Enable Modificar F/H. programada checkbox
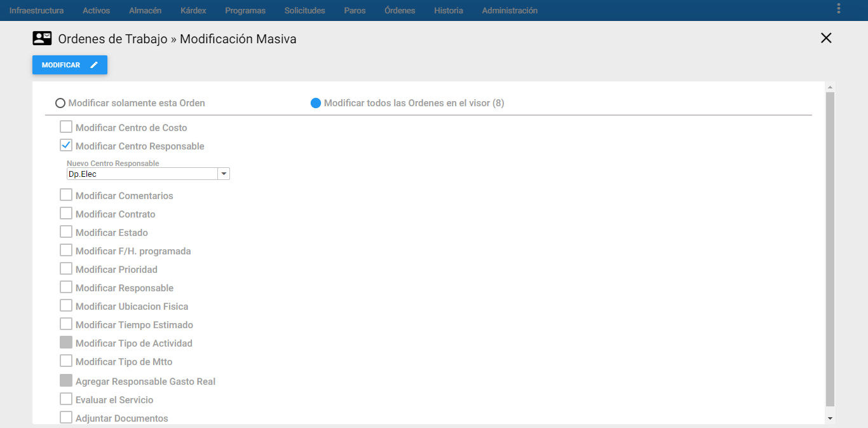The image size is (868, 428). (66, 250)
